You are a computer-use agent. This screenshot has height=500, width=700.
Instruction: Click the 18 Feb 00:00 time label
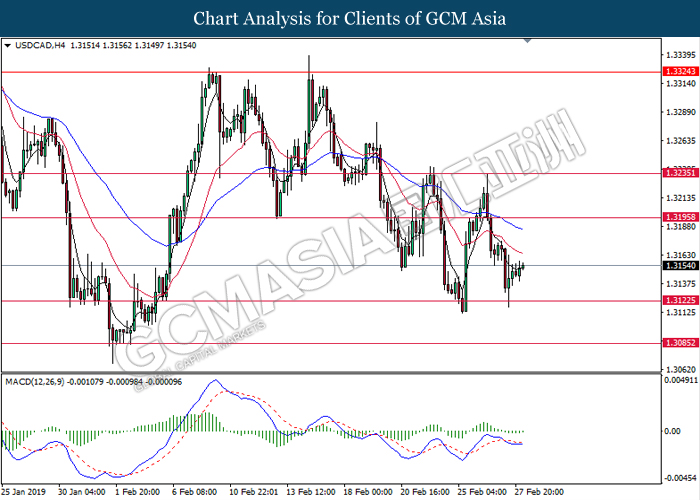pos(368,492)
